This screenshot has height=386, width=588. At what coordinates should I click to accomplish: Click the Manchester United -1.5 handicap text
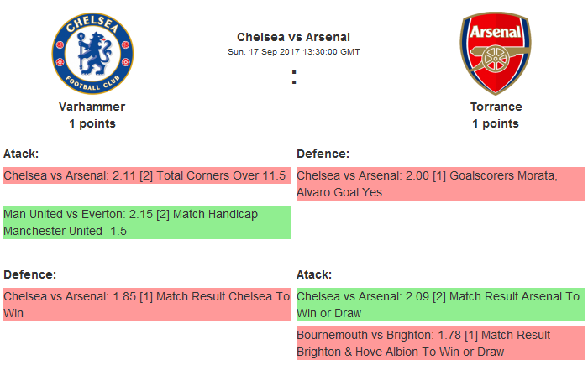coord(66,231)
